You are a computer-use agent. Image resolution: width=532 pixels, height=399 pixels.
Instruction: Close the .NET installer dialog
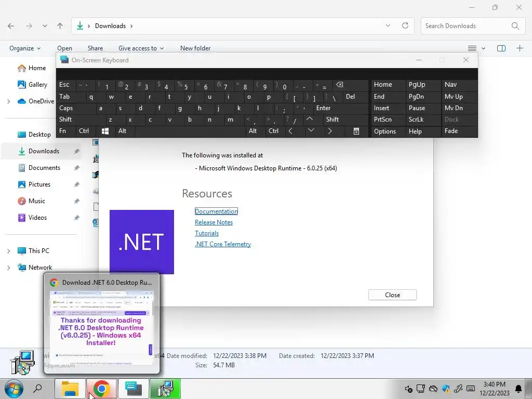click(x=392, y=295)
